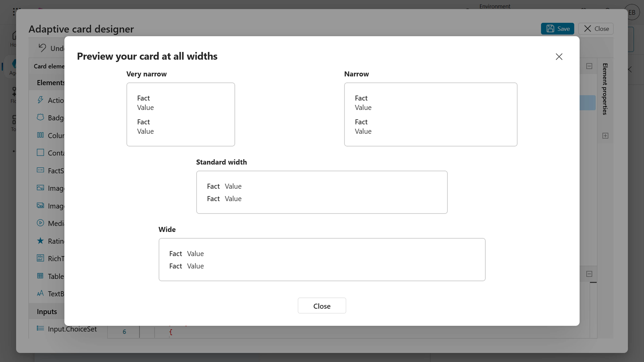Viewport: 644px width, 362px height.
Task: Switch to the Card elements tab
Action: point(49,66)
